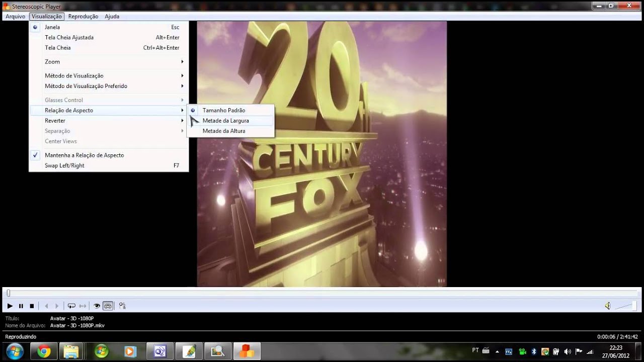Toggle the loop playback icon
644x362 pixels.
pyautogui.click(x=71, y=306)
